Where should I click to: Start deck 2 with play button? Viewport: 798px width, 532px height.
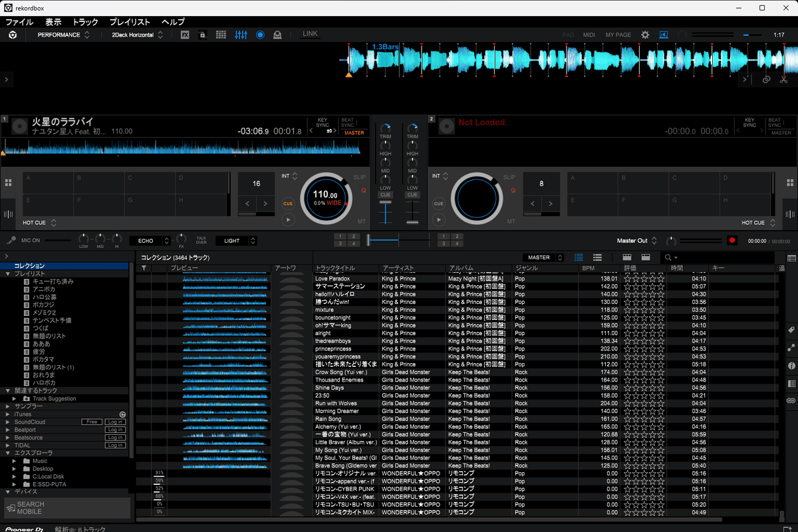[x=438, y=219]
